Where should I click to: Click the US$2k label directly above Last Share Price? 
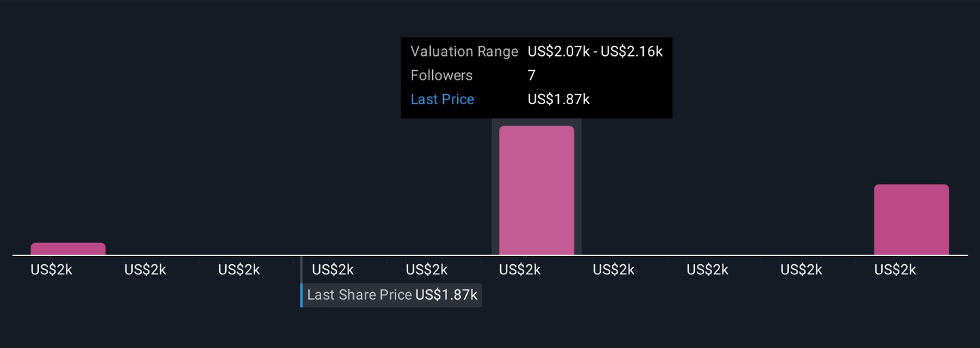point(333,270)
